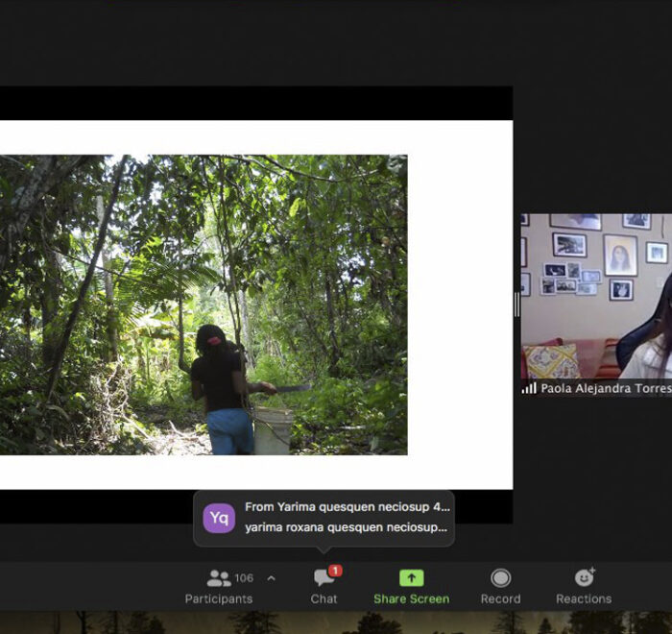Viewport: 672px width, 634px height.
Task: Open the Chat speech bubble icon
Action: 324,578
